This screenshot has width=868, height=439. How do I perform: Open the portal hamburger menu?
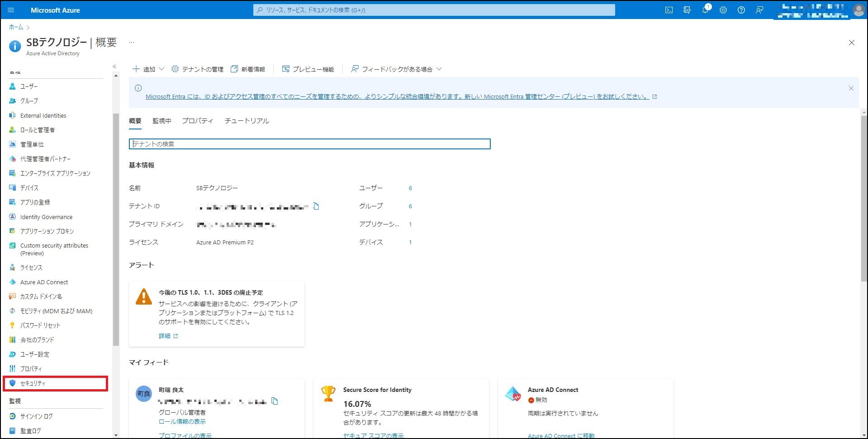click(11, 10)
